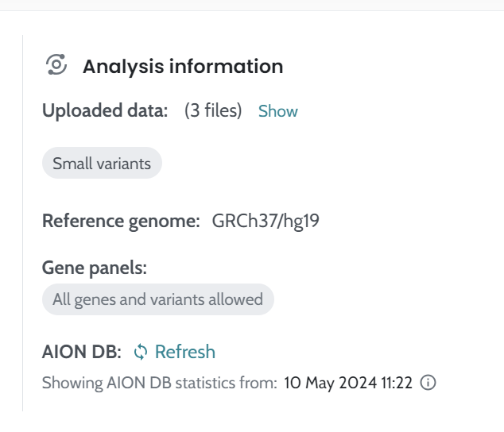Click the Analysis information section icon
Image resolution: width=504 pixels, height=432 pixels.
56,65
